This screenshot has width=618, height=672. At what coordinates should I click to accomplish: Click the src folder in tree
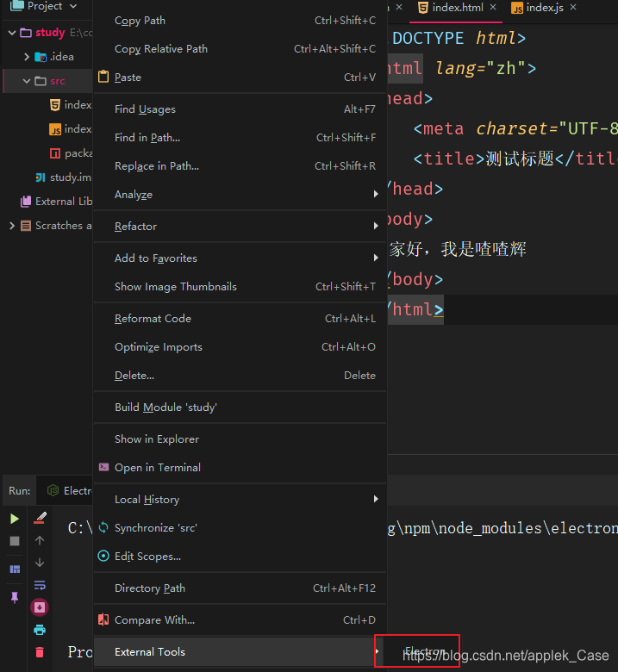point(58,81)
